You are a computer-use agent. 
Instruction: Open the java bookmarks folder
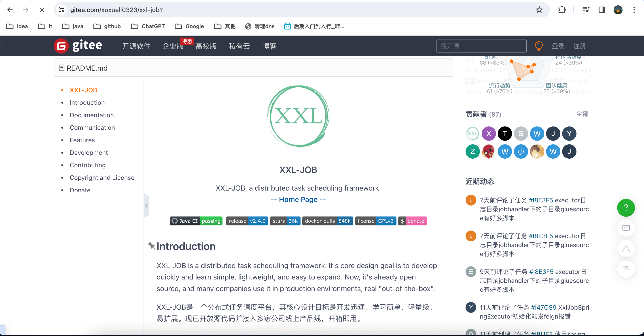pos(73,26)
